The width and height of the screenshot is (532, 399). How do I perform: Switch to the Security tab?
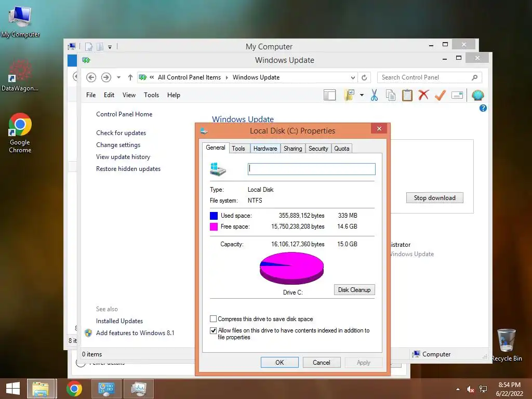(x=318, y=148)
